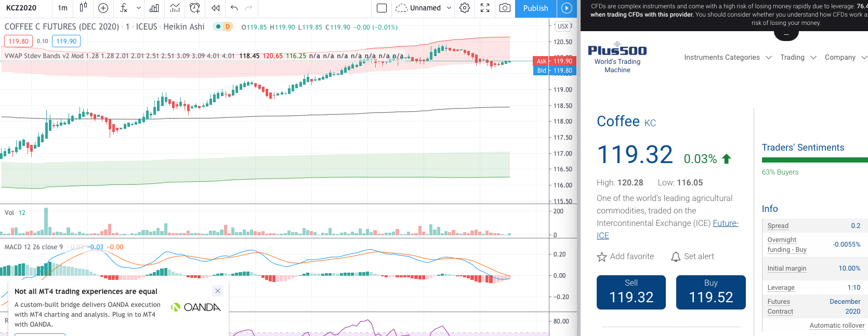Click the Add favorite star icon
Viewport: 868px width, 336px height.
[x=602, y=257]
